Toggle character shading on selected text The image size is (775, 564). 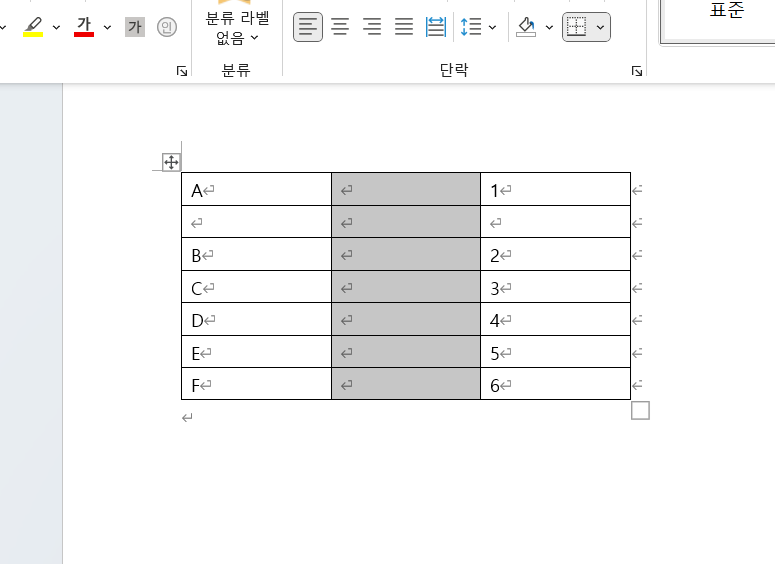tap(134, 27)
